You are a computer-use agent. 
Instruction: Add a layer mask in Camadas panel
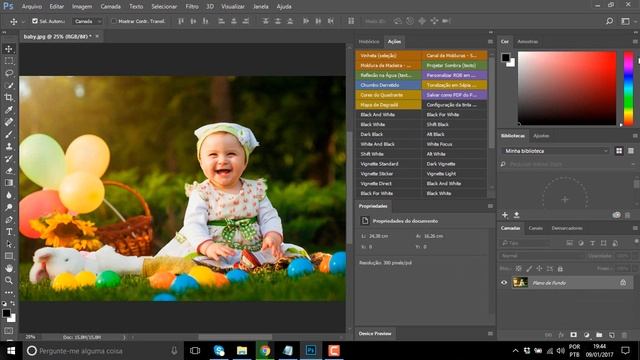(573, 335)
